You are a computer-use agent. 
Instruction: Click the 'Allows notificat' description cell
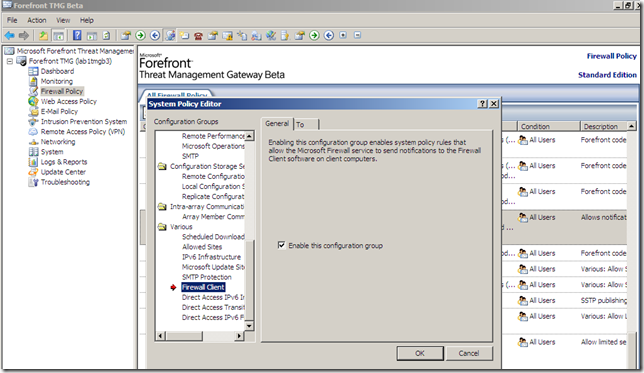coord(604,217)
